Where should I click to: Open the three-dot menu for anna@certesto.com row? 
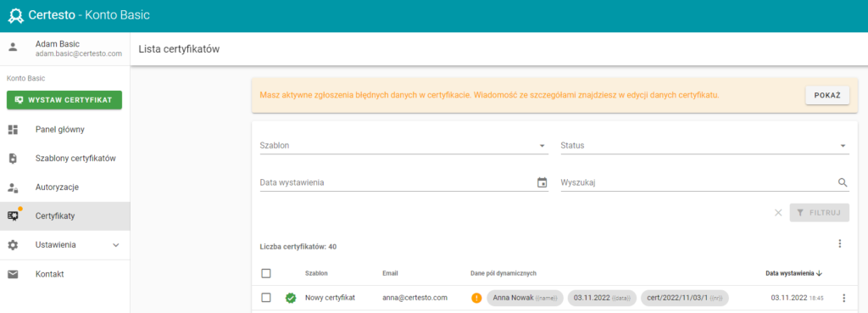843,298
